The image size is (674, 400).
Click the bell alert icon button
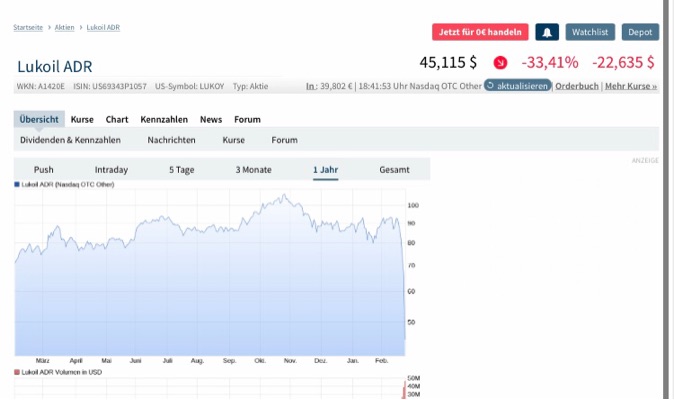[x=547, y=32]
